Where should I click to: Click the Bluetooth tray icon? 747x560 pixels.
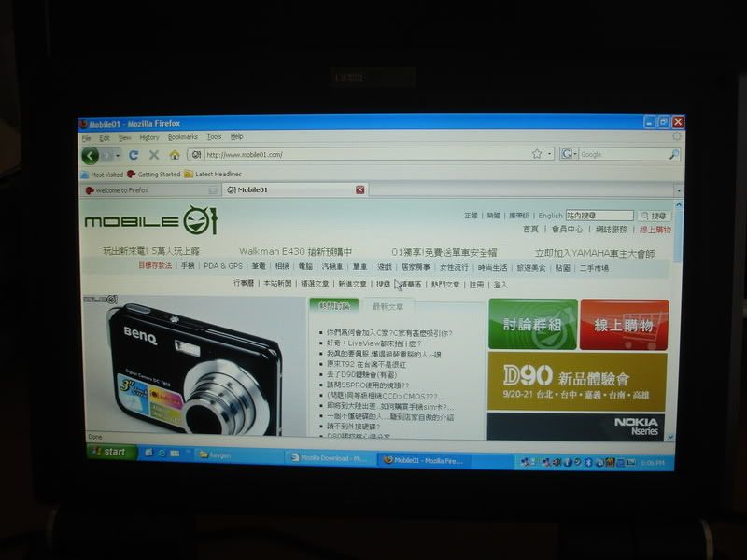tap(588, 462)
